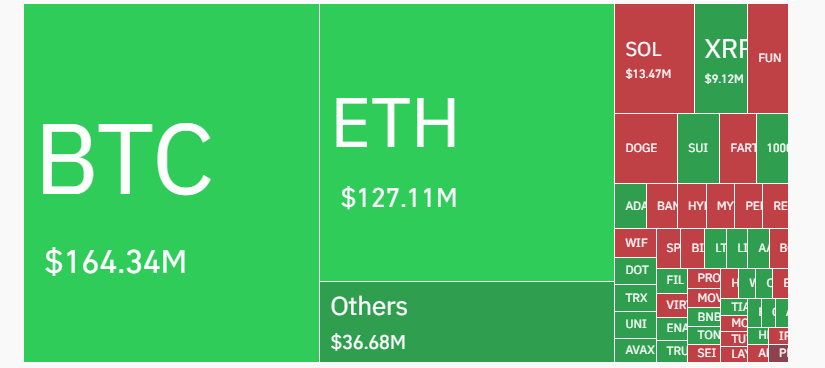The width and height of the screenshot is (825, 368).
Task: Click the BTC $164.34M tile
Action: pos(172,183)
